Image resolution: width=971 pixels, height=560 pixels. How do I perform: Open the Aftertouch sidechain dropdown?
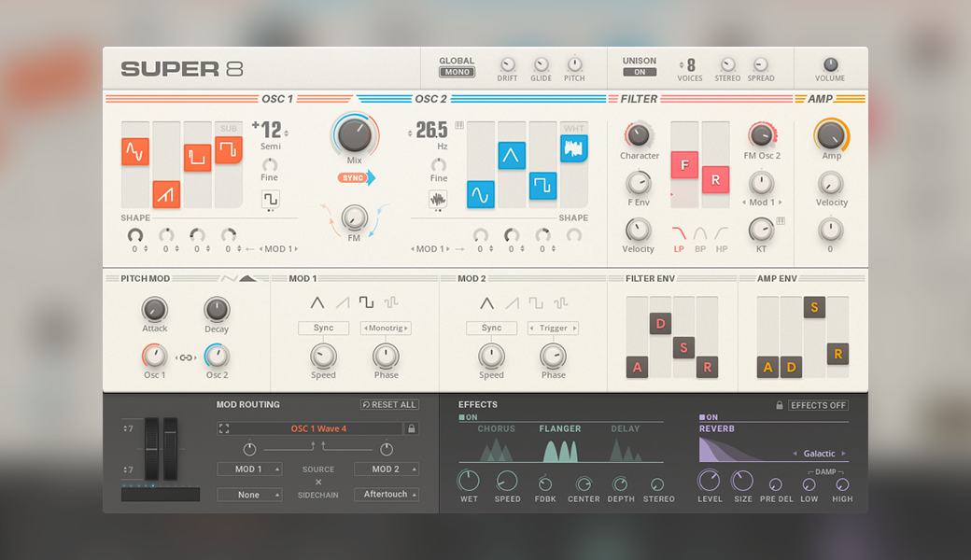387,495
